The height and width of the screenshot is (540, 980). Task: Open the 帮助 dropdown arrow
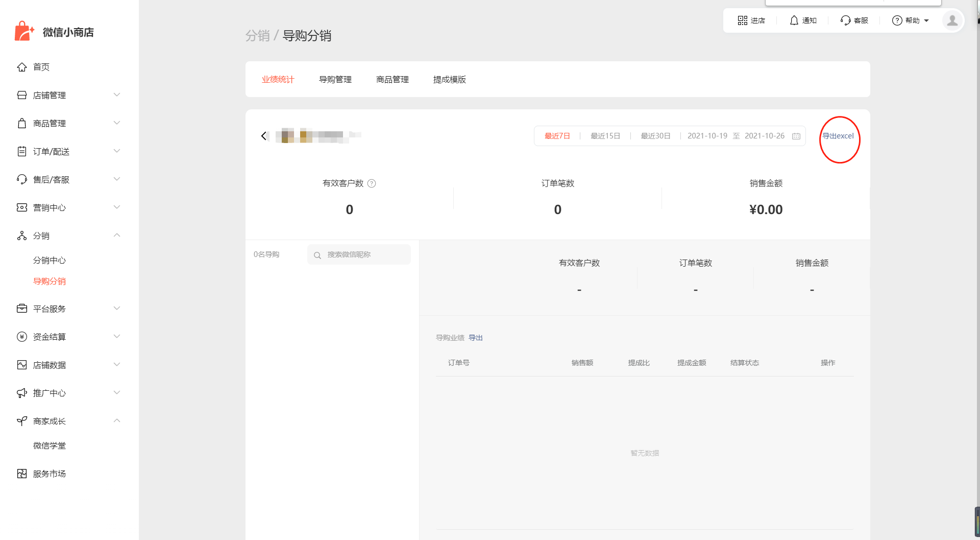click(926, 21)
